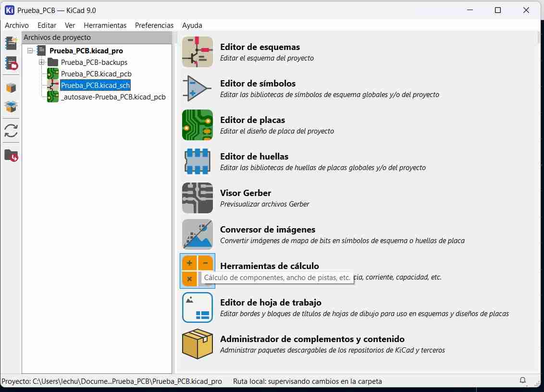This screenshot has width=544, height=392.
Task: Click the 'Administrar paquetes descargables' description
Action: coord(333,350)
